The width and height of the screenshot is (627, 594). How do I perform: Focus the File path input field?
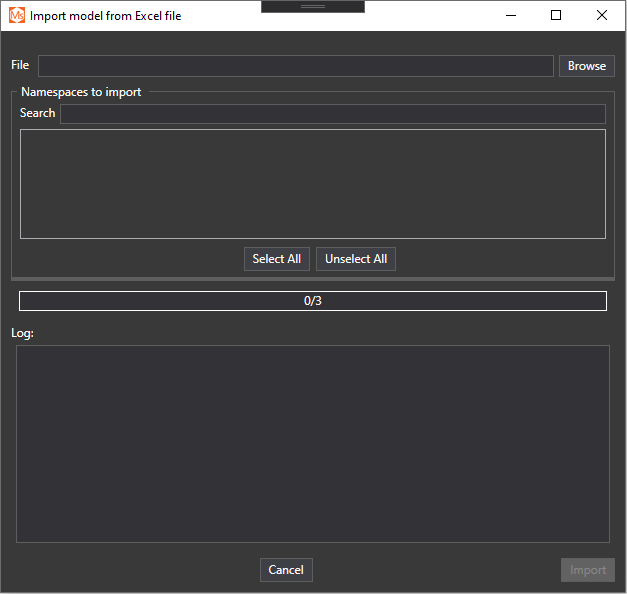(x=295, y=66)
